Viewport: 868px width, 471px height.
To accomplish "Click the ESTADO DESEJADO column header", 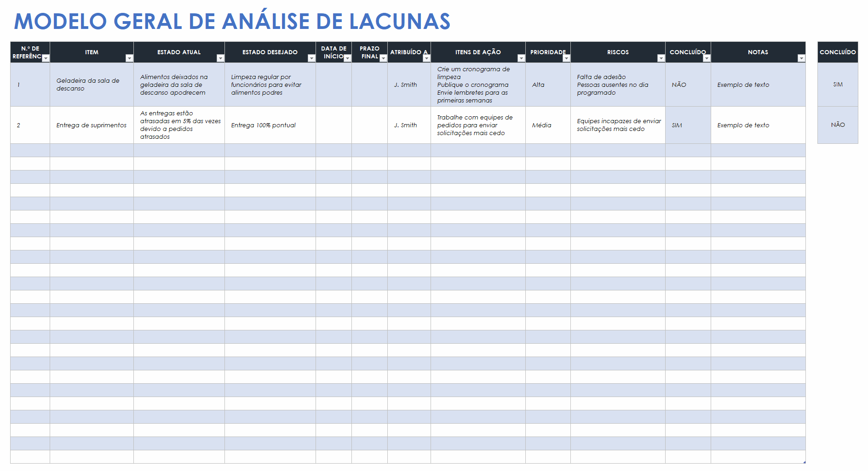I will (270, 52).
